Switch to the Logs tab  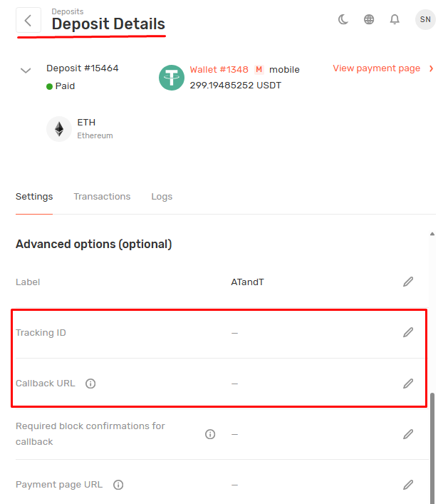click(x=162, y=197)
